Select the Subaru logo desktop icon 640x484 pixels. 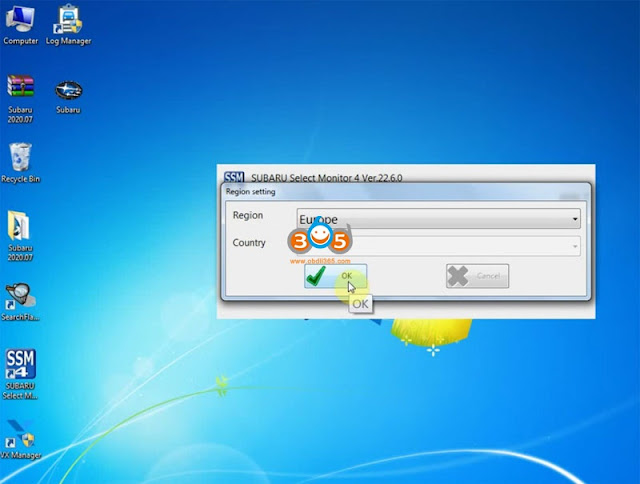tap(68, 97)
